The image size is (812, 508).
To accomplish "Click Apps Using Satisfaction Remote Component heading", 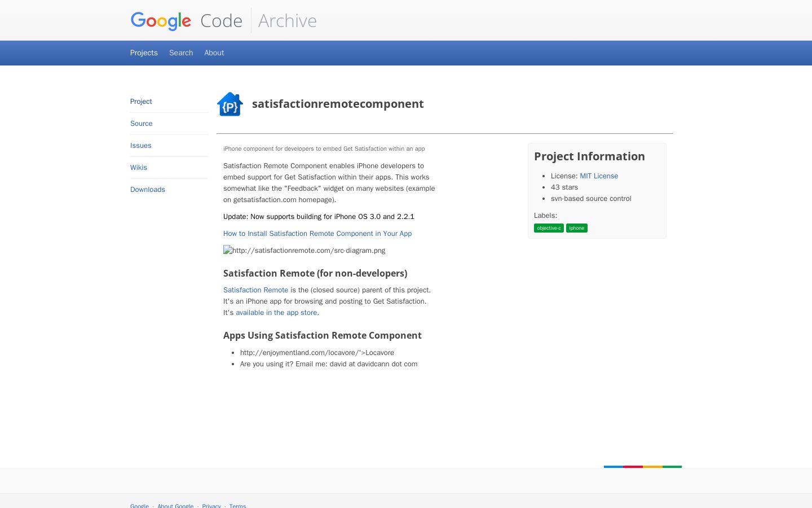I will point(323,335).
